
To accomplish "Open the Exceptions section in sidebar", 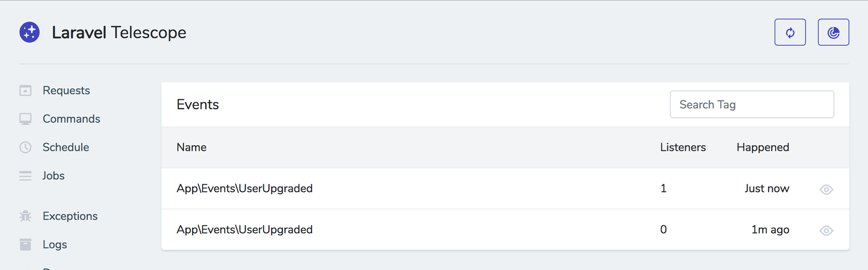I will 69,216.
